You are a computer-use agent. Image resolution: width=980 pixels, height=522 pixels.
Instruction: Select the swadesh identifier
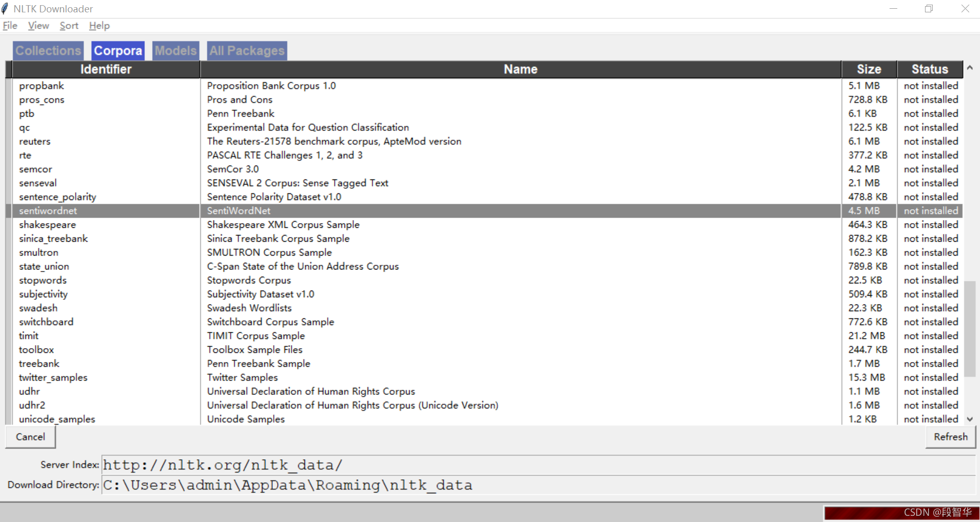point(38,308)
